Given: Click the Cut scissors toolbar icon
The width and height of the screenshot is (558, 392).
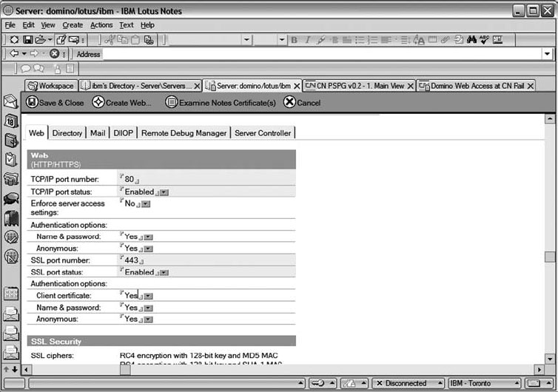Looking at the screenshot, I should coord(110,40).
